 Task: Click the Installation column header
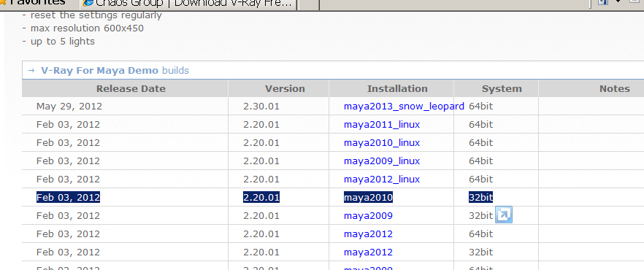pyautogui.click(x=397, y=88)
